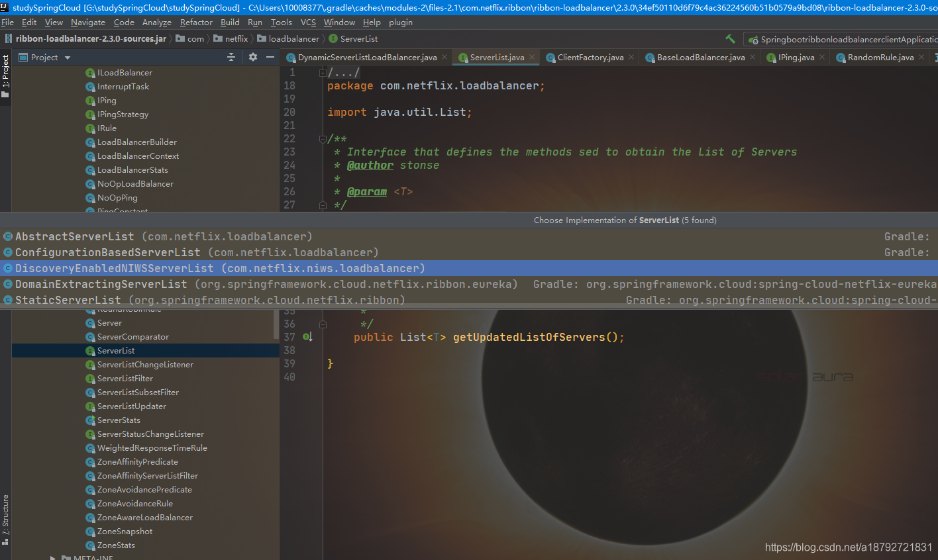Image resolution: width=938 pixels, height=560 pixels.
Task: Close the ServerList.java tab
Action: tap(532, 58)
